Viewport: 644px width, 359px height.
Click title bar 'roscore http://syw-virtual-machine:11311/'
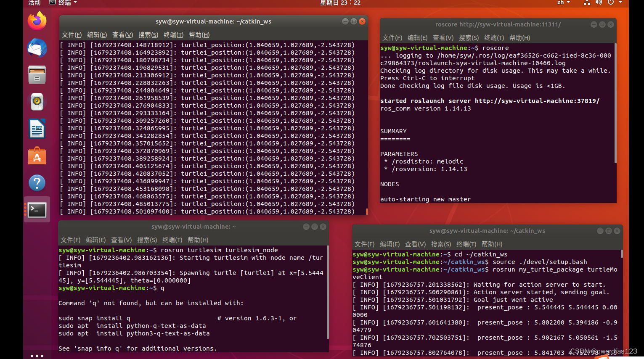click(x=498, y=24)
